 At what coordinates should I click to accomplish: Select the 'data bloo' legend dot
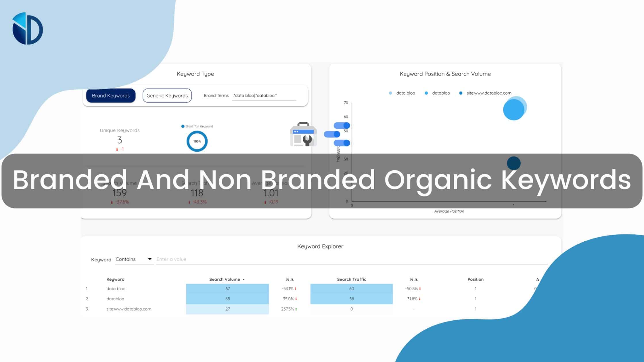point(391,93)
